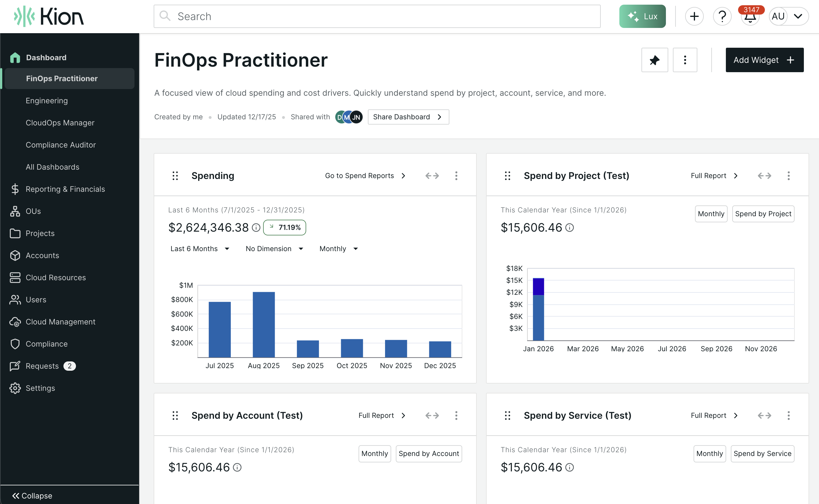Open Reporting & Financials section

[x=65, y=189]
